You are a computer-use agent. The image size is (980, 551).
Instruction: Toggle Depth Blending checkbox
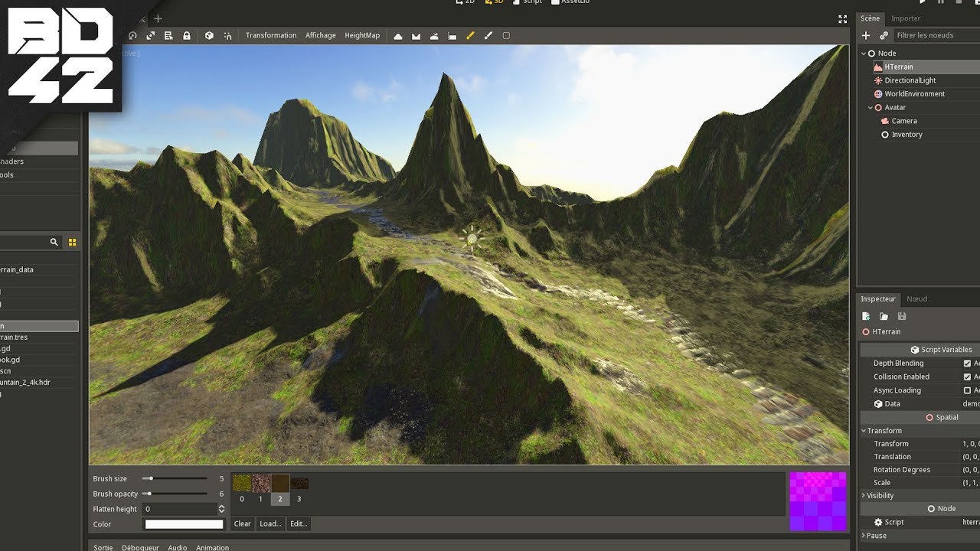click(x=967, y=364)
